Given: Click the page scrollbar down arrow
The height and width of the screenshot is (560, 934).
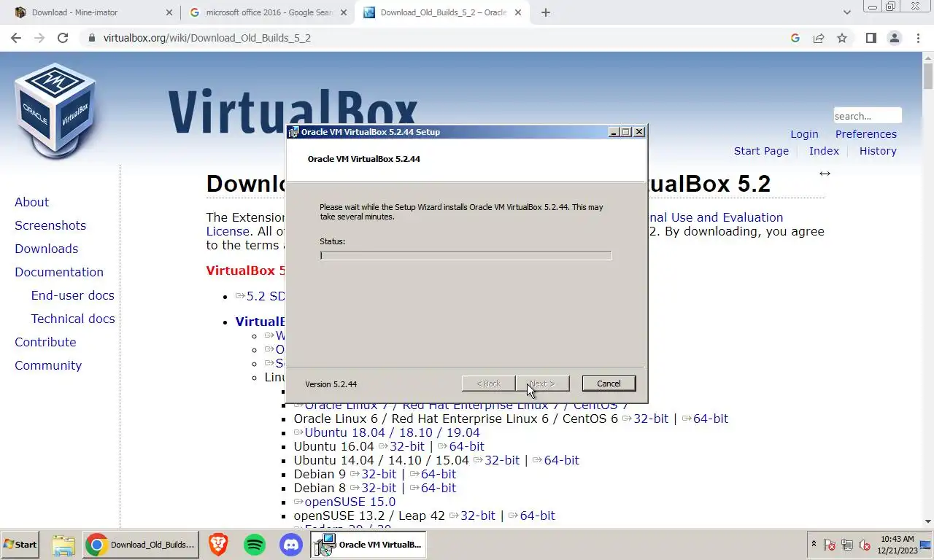Looking at the screenshot, I should [x=928, y=521].
